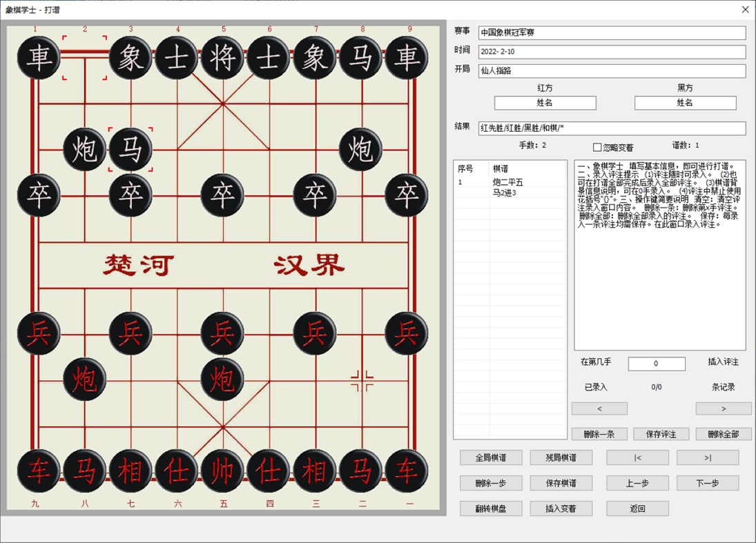Click the 在第几手 move number field

click(656, 364)
